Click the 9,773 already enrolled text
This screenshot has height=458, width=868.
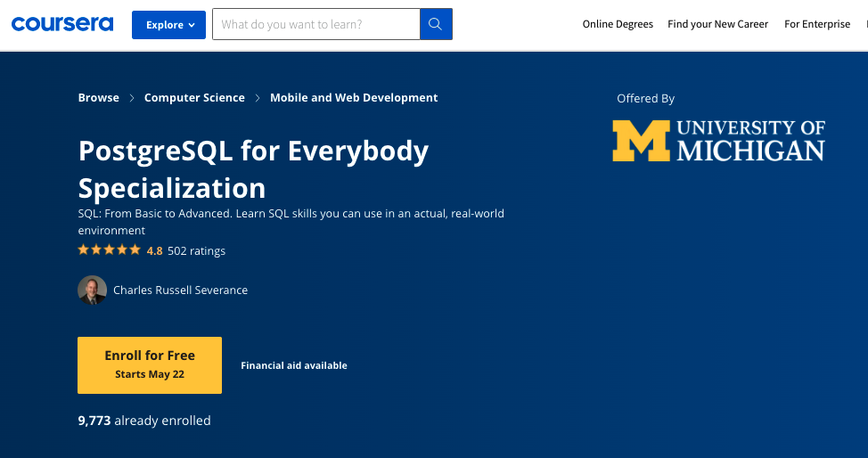click(x=144, y=421)
